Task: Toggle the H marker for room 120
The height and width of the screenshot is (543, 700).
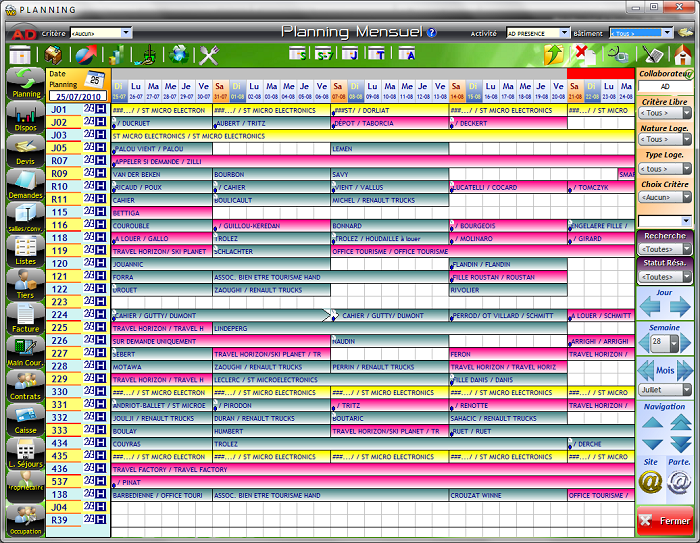Action: 100,263
